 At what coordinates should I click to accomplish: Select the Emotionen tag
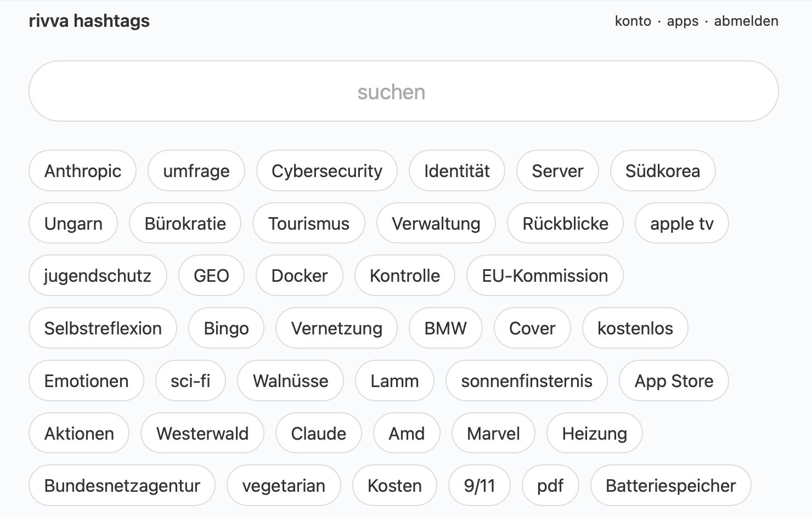click(86, 380)
